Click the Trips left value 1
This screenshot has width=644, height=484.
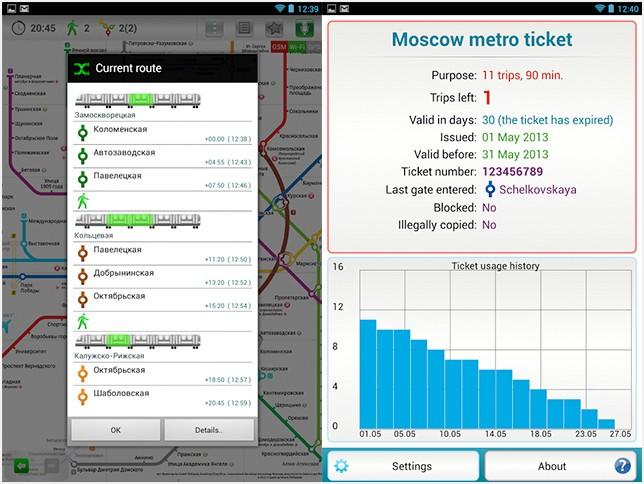[x=487, y=98]
